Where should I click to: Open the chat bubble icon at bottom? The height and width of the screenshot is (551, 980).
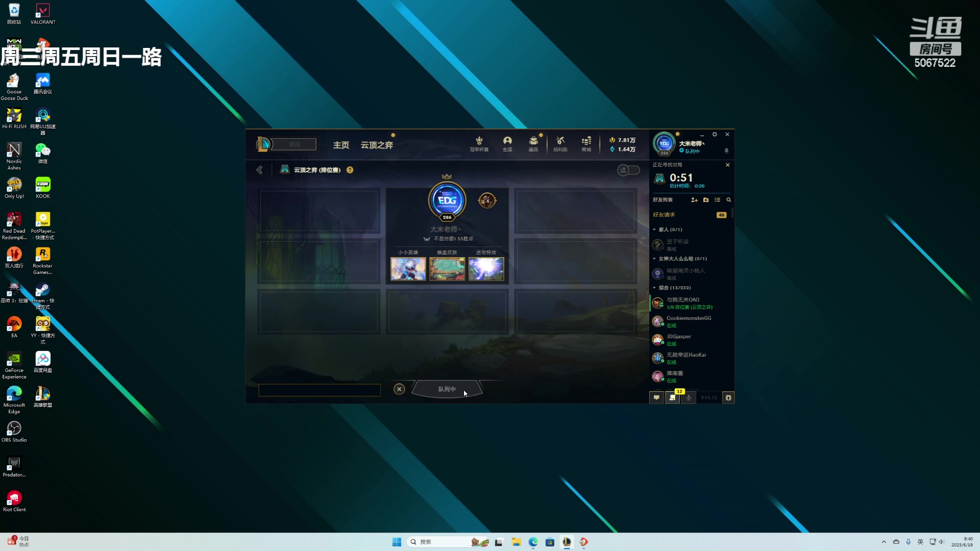(x=656, y=397)
